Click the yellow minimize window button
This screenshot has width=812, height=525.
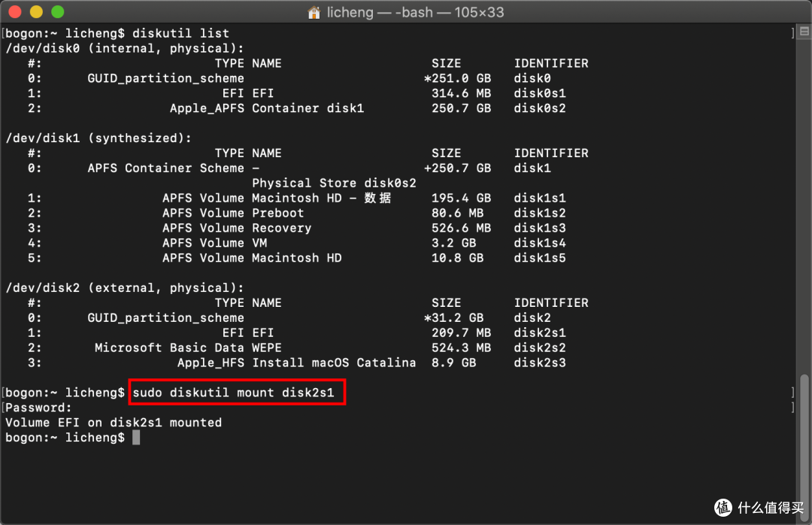point(36,11)
